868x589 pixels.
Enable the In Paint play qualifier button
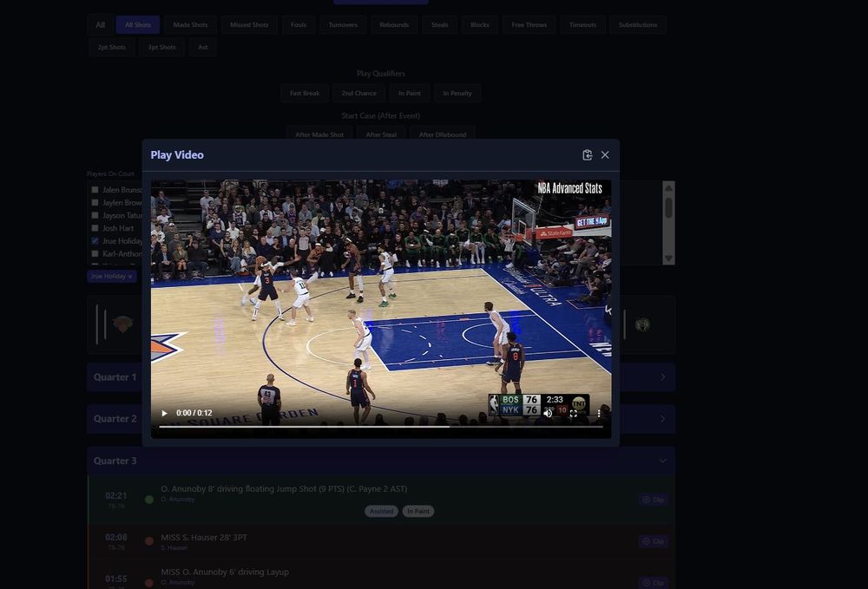pos(410,94)
